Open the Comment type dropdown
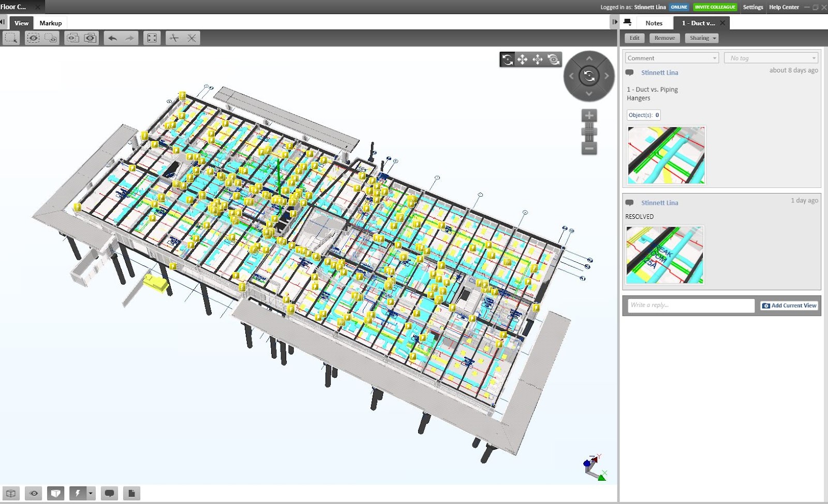828x504 pixels. point(672,58)
